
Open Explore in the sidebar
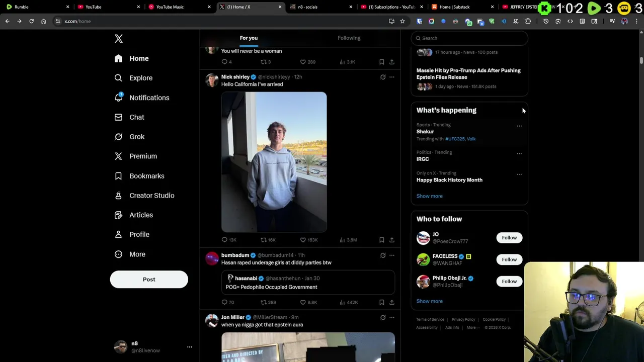pos(133,78)
